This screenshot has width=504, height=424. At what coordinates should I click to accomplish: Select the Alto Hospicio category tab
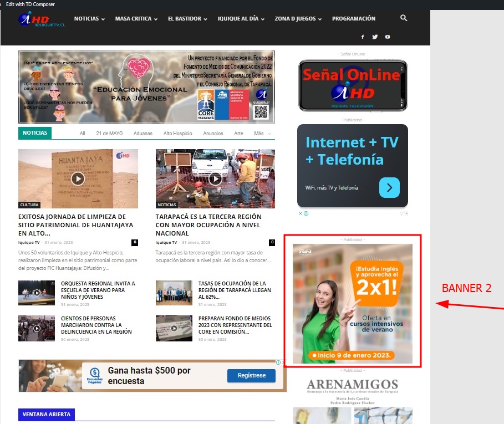pyautogui.click(x=177, y=134)
